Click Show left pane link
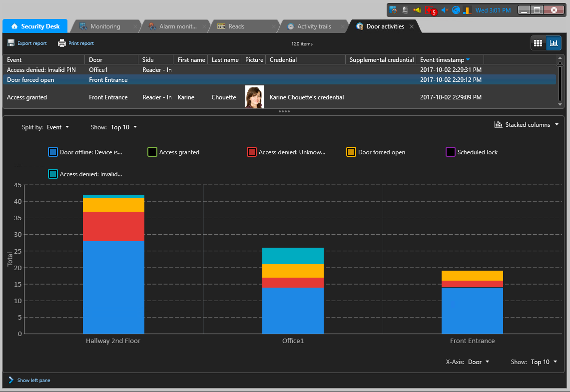Viewport: 570px width, 392px height. click(33, 381)
